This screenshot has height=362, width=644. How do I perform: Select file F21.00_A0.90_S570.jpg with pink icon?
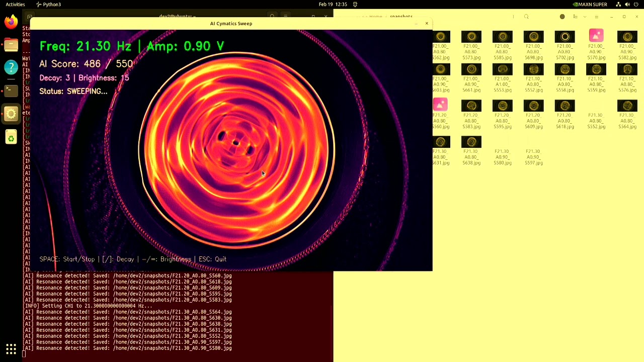(596, 36)
